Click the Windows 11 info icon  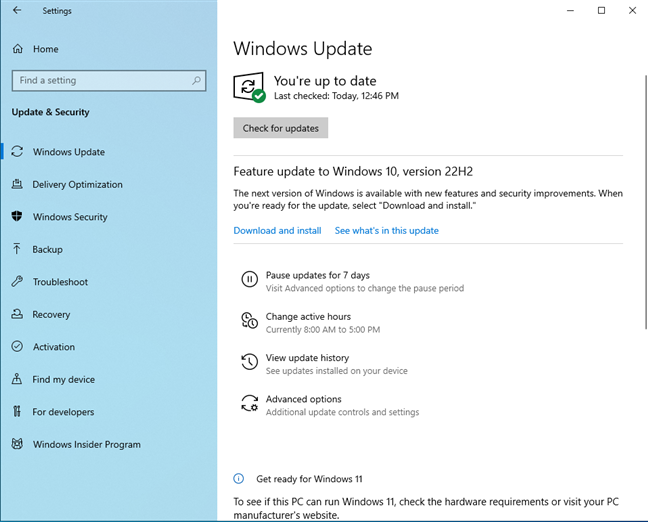point(238,479)
